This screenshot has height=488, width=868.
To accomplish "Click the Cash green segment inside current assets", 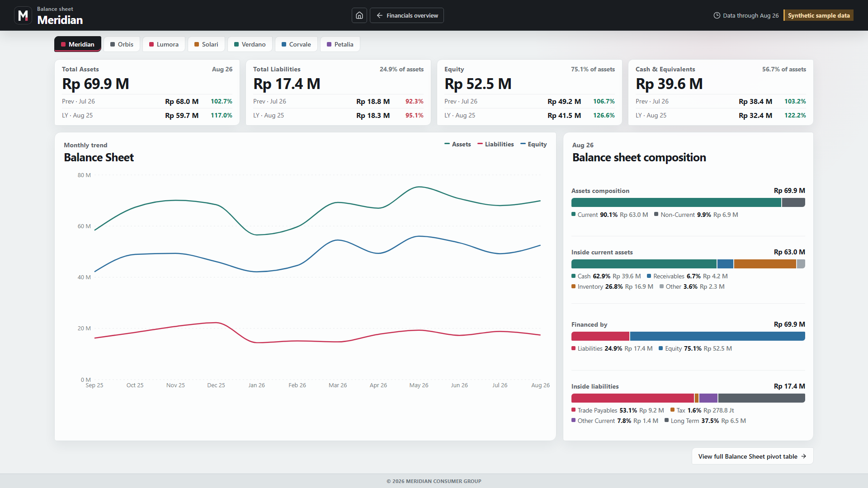I will pyautogui.click(x=644, y=264).
